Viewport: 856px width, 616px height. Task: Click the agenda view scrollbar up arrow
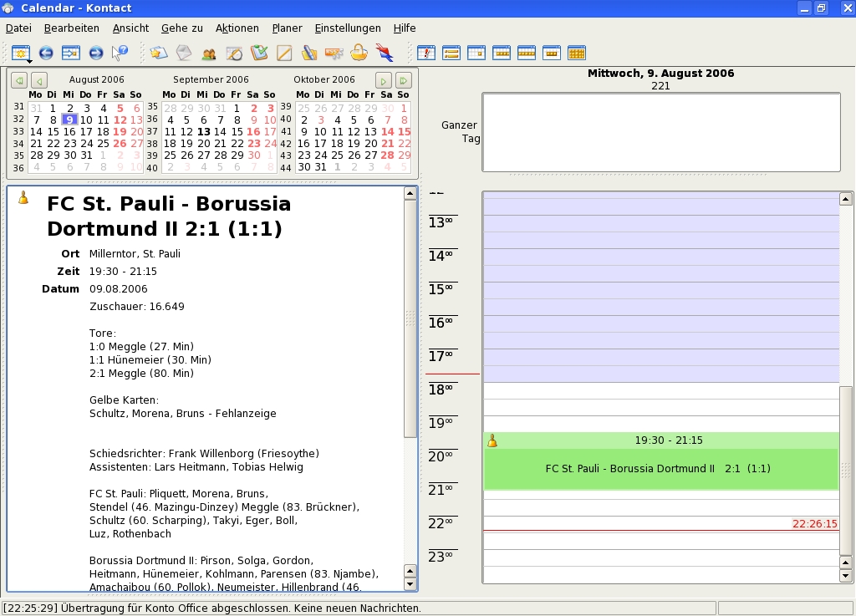click(846, 199)
